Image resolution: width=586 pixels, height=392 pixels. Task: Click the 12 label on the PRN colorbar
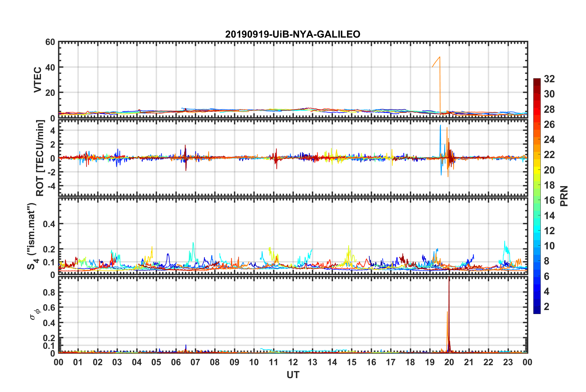coord(549,231)
